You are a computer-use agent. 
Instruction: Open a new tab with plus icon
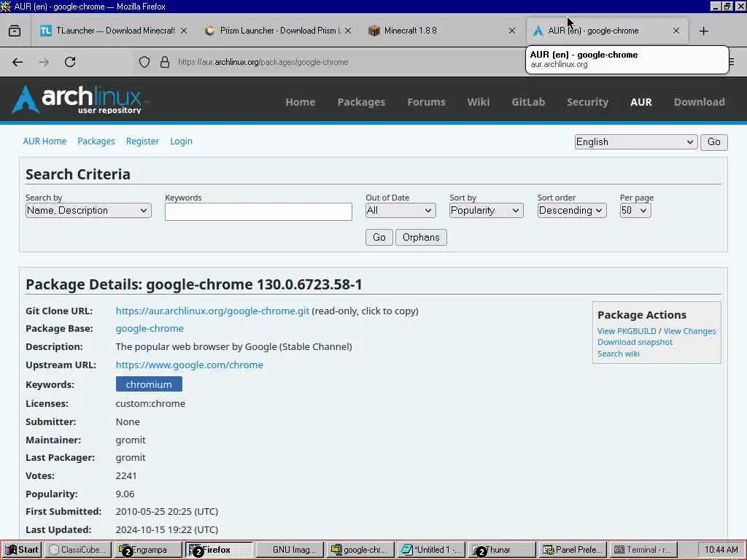pyautogui.click(x=704, y=31)
